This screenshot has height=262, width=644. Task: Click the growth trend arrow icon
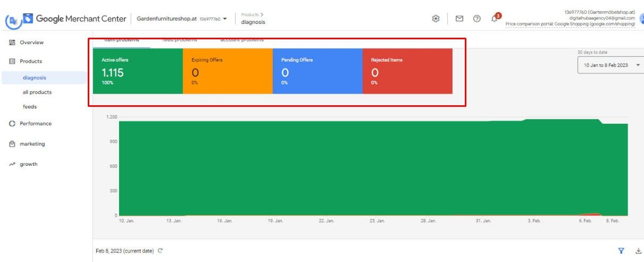(12, 164)
